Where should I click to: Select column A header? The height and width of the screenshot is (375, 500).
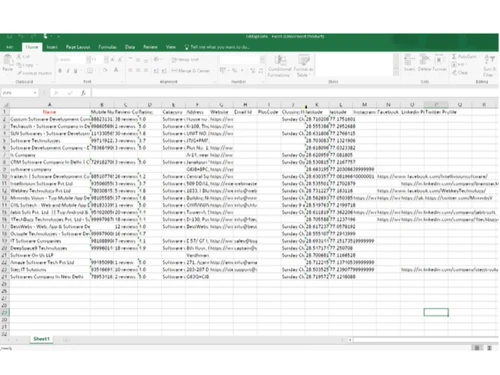pos(50,105)
